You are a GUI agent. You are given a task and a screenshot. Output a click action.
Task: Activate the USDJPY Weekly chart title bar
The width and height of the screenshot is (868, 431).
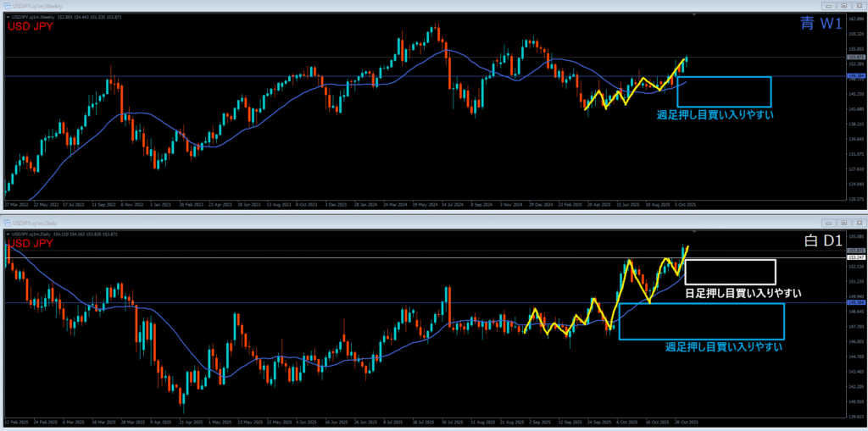click(339, 5)
